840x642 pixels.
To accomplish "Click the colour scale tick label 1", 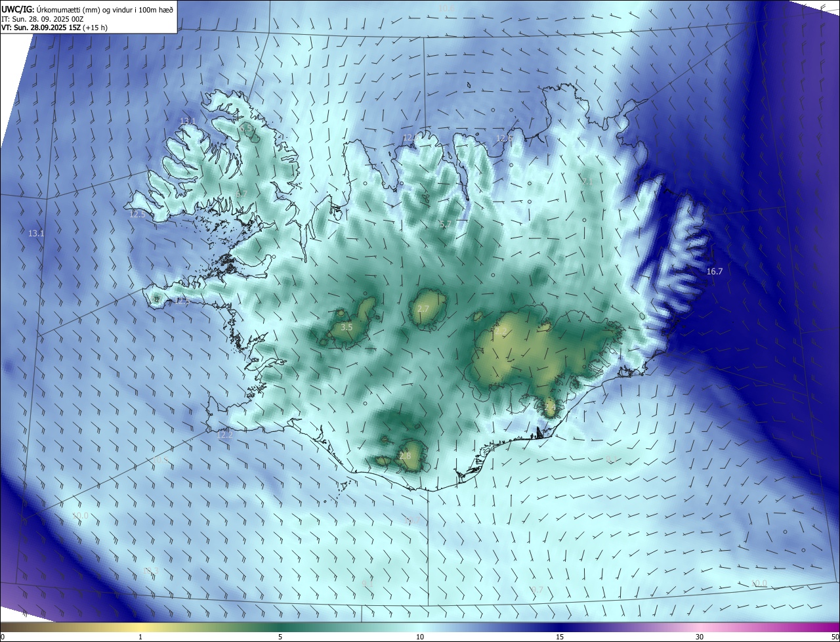I will point(140,637).
